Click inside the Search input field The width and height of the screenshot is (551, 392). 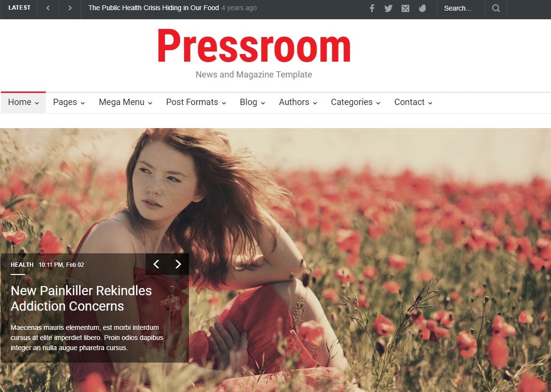coord(458,8)
